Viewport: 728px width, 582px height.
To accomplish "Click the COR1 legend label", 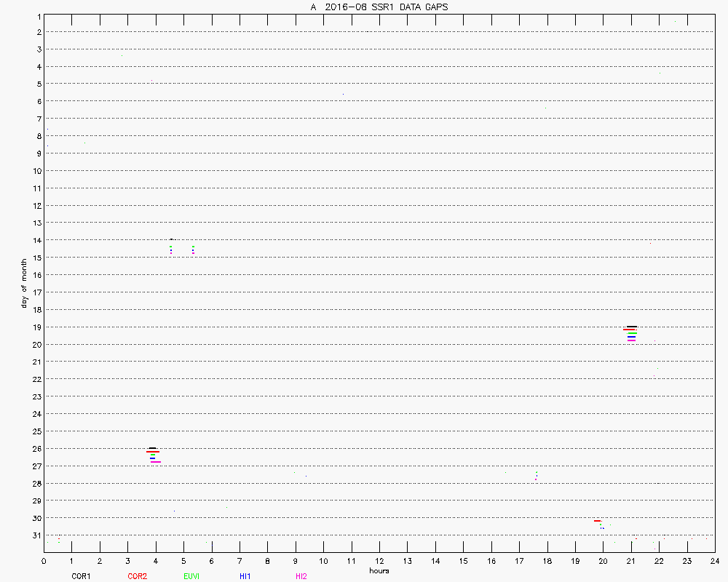I will [x=81, y=576].
